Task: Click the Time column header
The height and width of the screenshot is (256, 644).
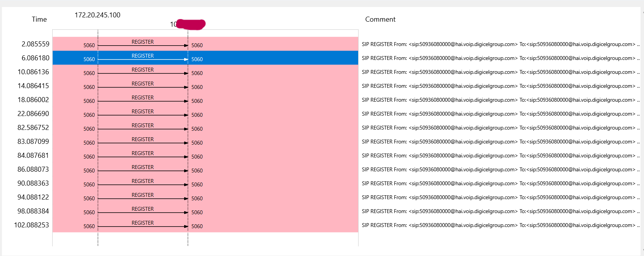Action: pyautogui.click(x=39, y=19)
